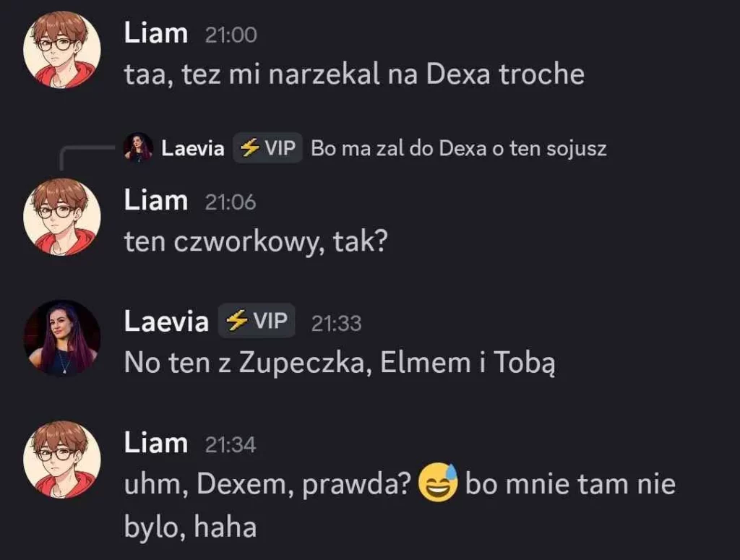Jump to replied message "Bo ma zal do Dexa"

pyautogui.click(x=458, y=149)
